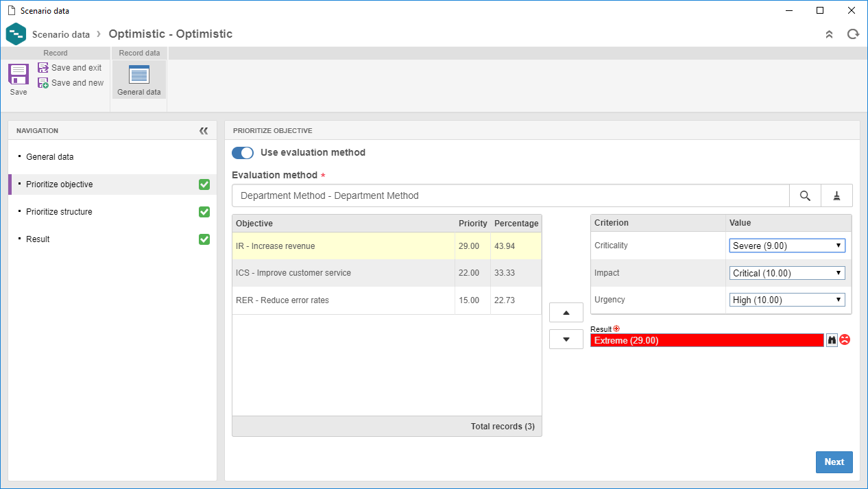868x489 pixels.
Task: Click the Impact criterion label
Action: pyautogui.click(x=607, y=273)
